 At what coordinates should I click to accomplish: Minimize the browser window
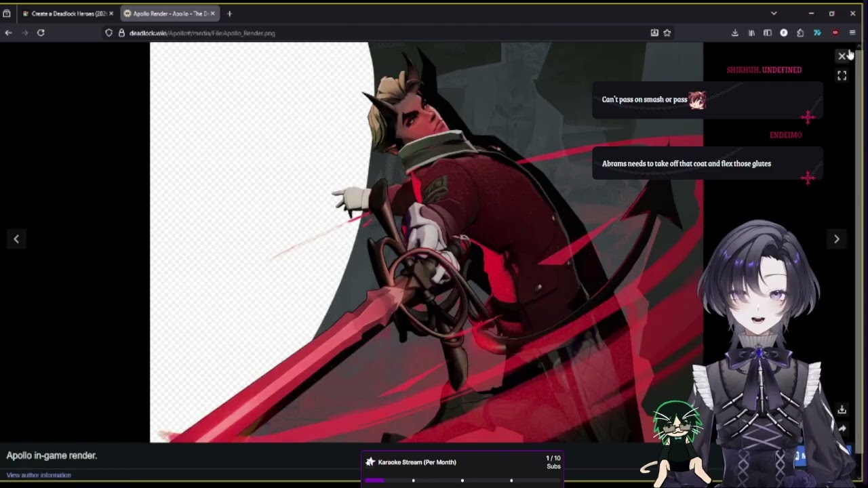point(811,14)
